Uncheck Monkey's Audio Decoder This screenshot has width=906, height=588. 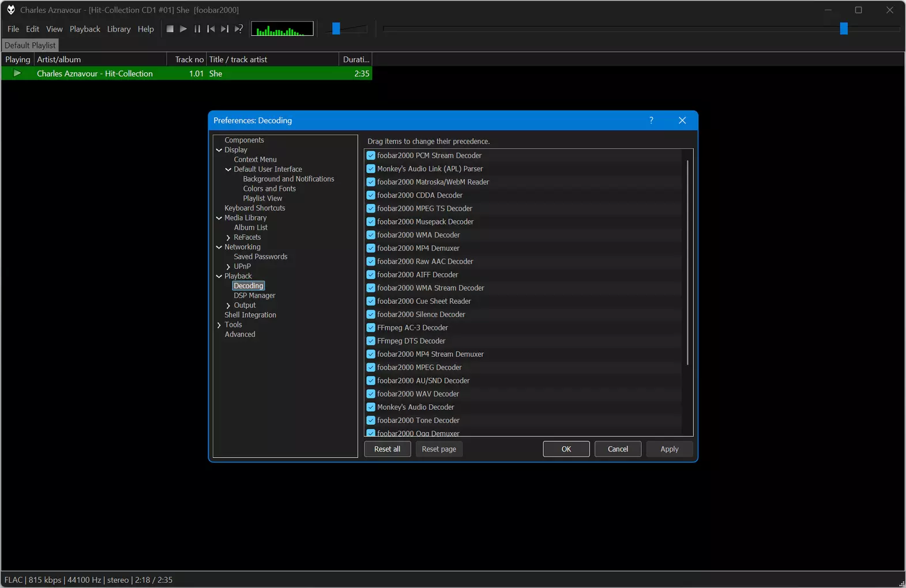(x=371, y=408)
